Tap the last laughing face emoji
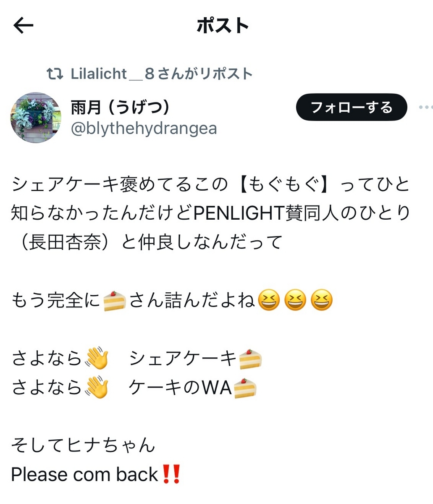The image size is (433, 504). (x=322, y=301)
